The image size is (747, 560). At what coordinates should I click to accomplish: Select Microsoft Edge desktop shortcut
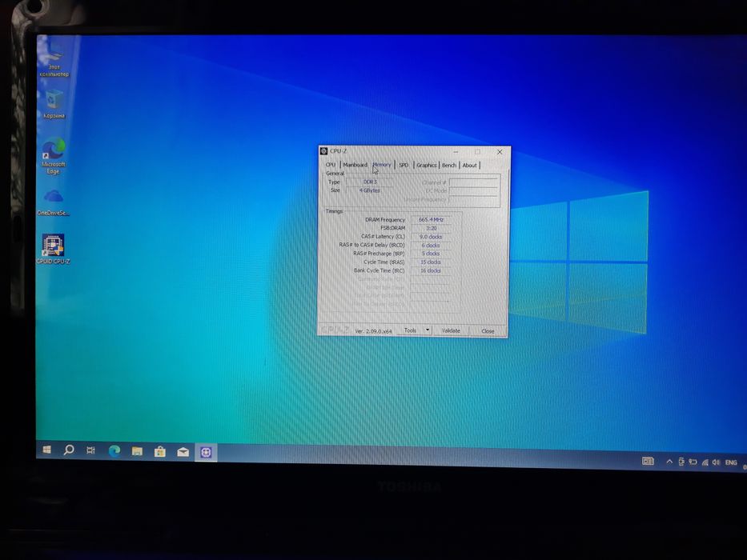[x=54, y=156]
